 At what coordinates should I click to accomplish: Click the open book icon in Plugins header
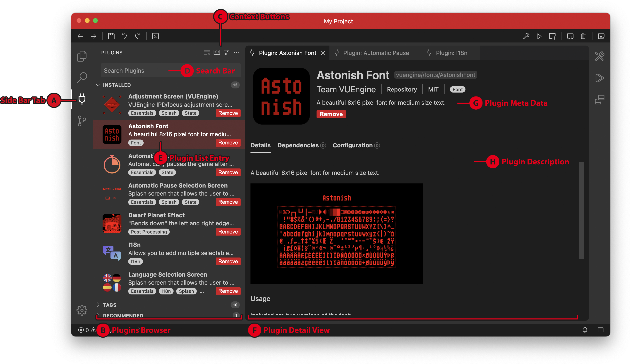click(x=217, y=53)
